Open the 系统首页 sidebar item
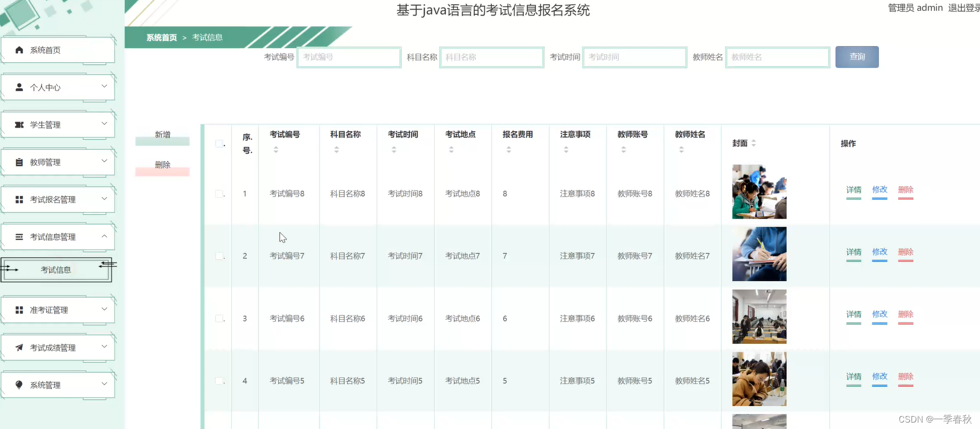Screen dimensions: 980x429 pyautogui.click(x=58, y=50)
